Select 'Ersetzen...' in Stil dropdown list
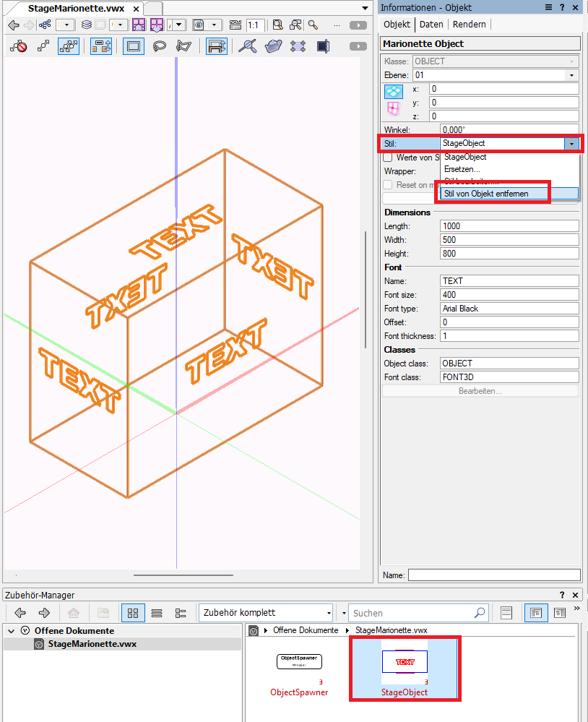Viewport: 588px width, 722px height. click(461, 169)
